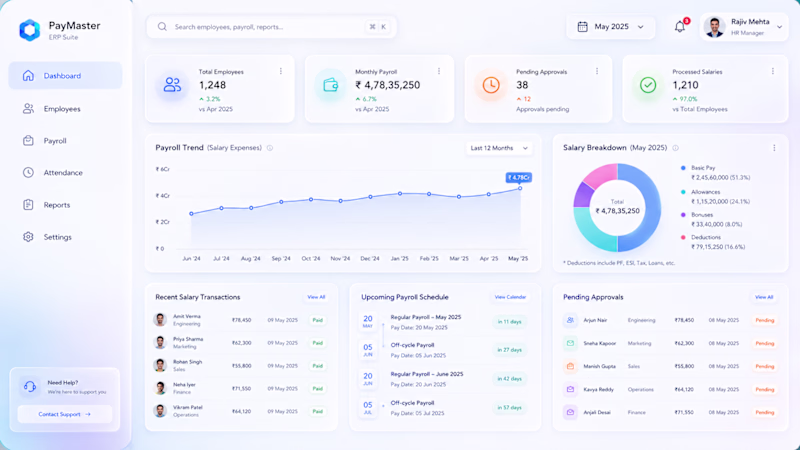Viewport: 800px width, 450px height.
Task: Open the Last 12 Months dropdown
Action: coord(498,148)
